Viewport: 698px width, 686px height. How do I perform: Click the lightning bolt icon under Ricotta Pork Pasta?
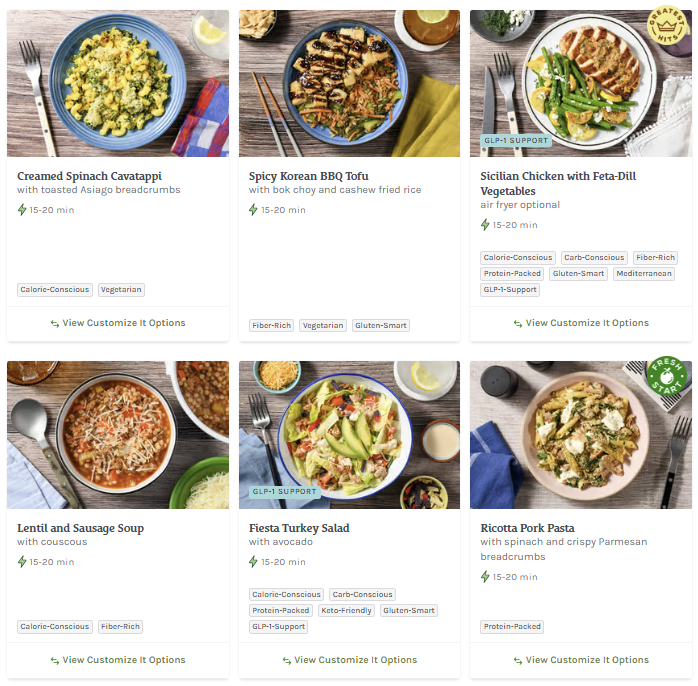tap(486, 577)
